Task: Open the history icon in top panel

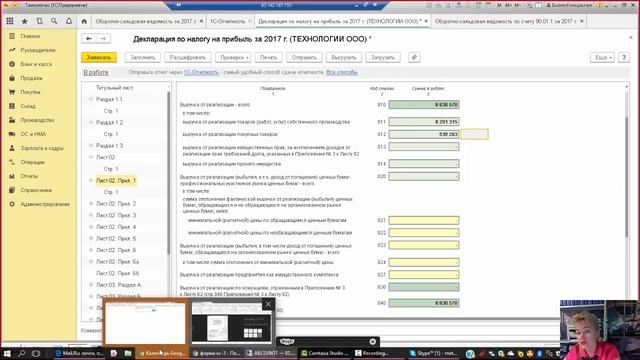Action: click(40, 21)
